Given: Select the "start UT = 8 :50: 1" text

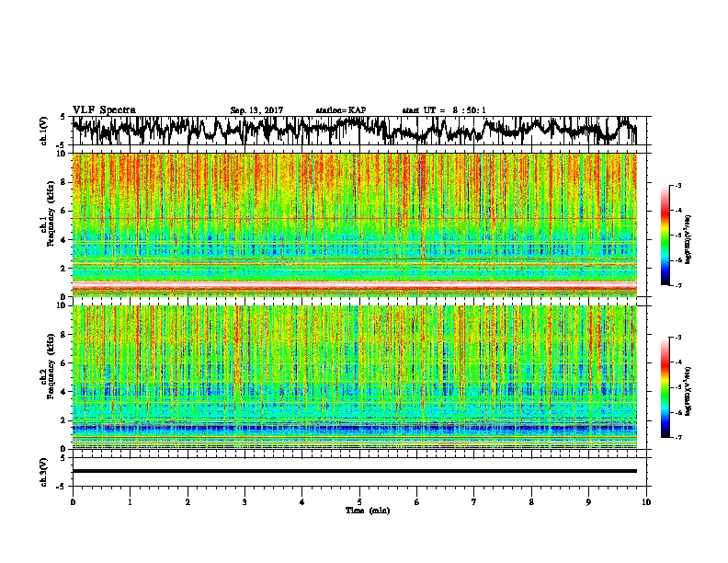Looking at the screenshot, I should coord(444,110).
